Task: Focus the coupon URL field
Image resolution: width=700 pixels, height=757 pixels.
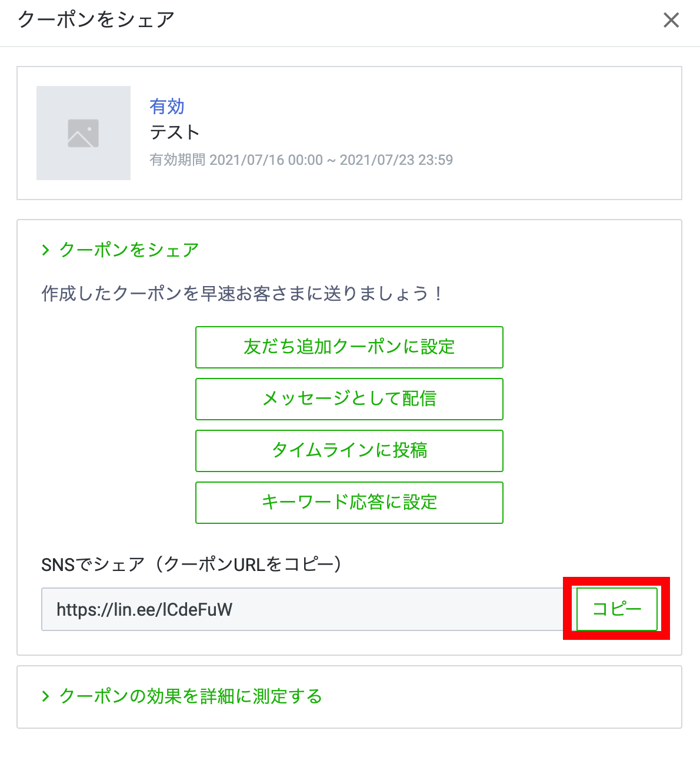Action: (x=302, y=609)
